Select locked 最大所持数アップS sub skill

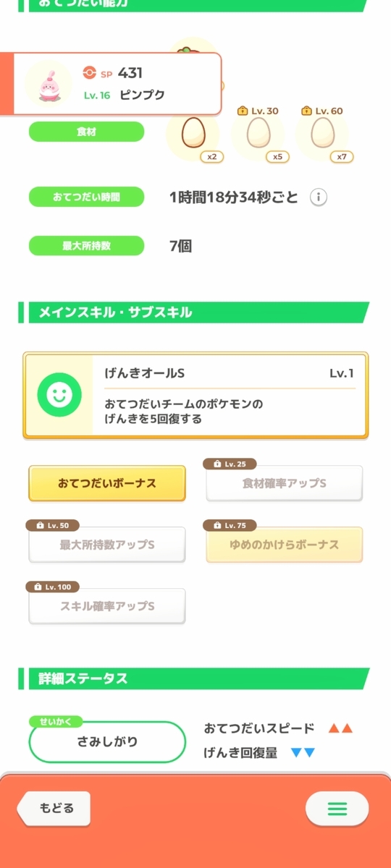107,545
